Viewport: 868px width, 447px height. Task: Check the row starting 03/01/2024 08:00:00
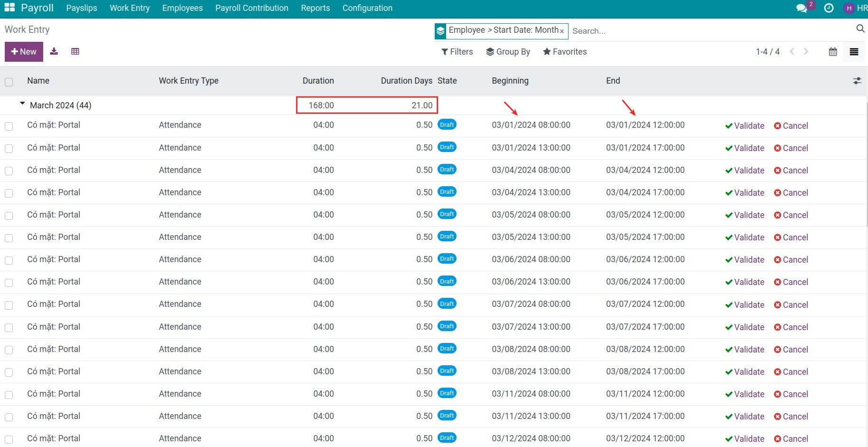(9, 126)
